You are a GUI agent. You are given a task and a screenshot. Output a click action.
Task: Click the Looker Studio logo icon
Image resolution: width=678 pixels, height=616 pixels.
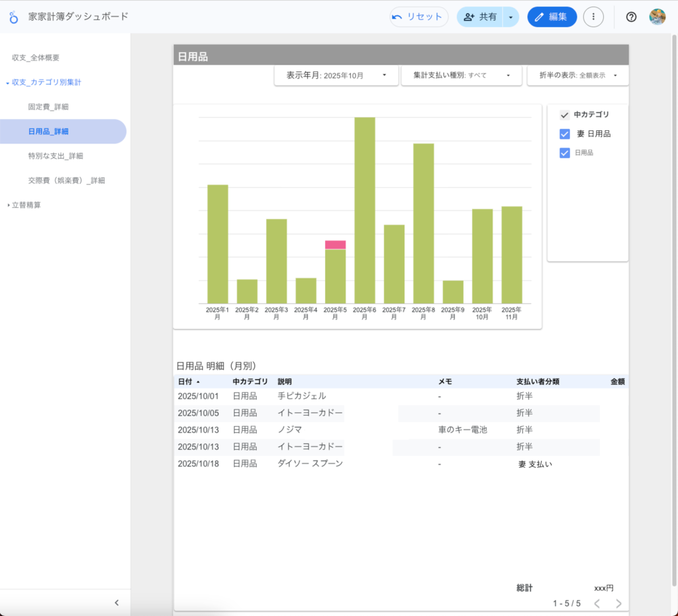[13, 17]
